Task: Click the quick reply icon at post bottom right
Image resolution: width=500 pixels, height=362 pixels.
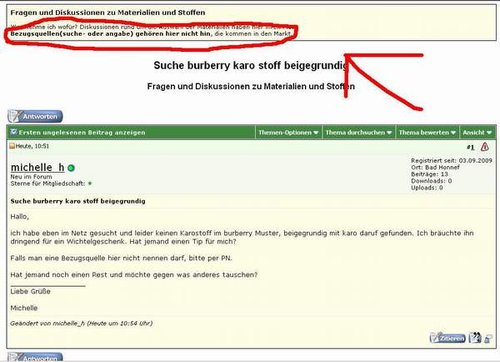Action: [488, 339]
